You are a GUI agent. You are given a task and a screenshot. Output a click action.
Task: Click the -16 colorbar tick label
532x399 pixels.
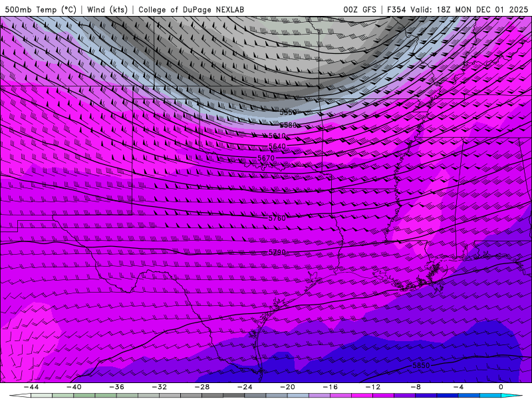[331, 387]
